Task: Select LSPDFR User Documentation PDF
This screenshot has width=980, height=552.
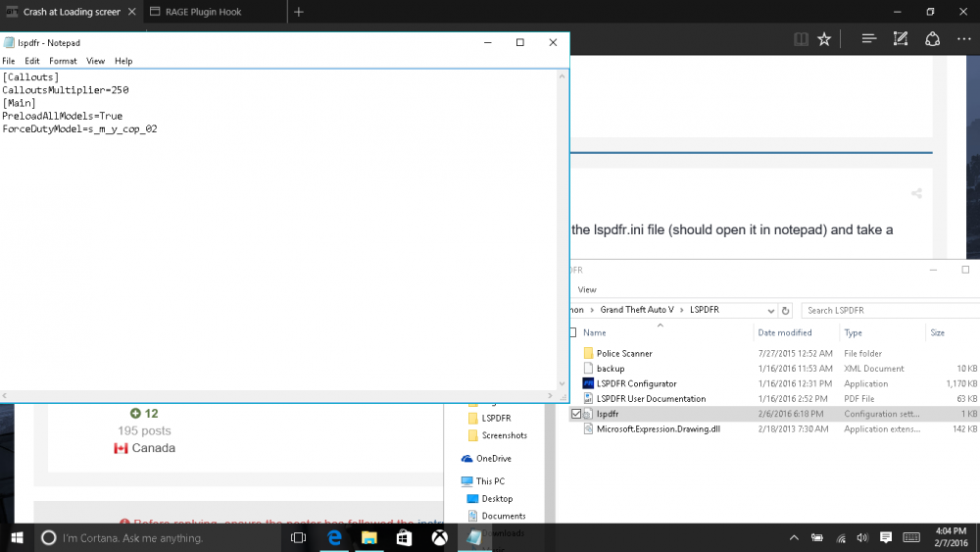Action: [x=651, y=398]
